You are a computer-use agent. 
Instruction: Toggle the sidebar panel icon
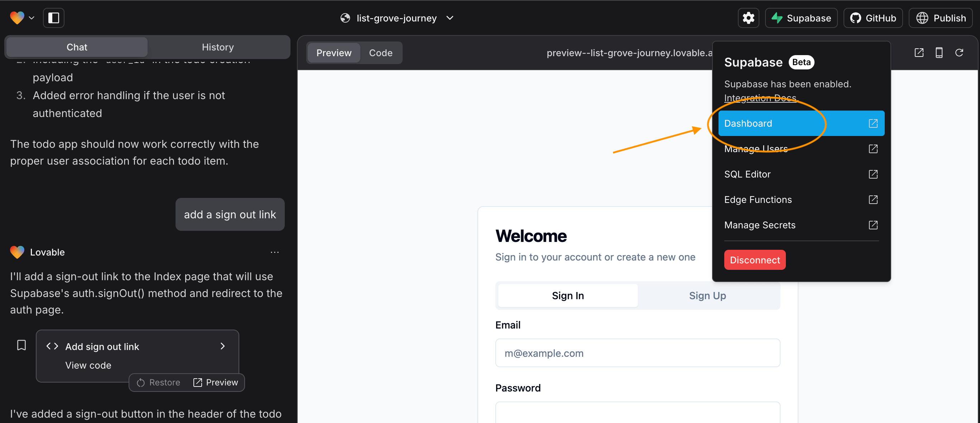click(x=54, y=18)
